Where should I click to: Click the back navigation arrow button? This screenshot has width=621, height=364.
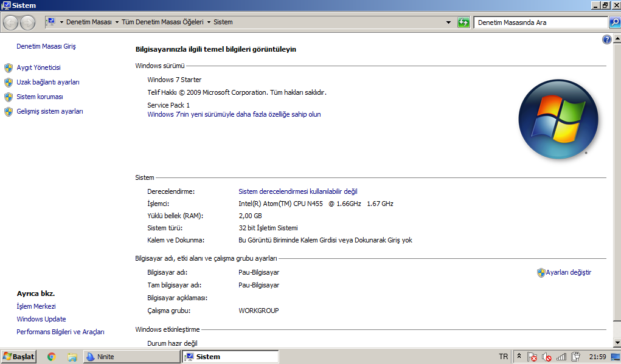coord(11,22)
